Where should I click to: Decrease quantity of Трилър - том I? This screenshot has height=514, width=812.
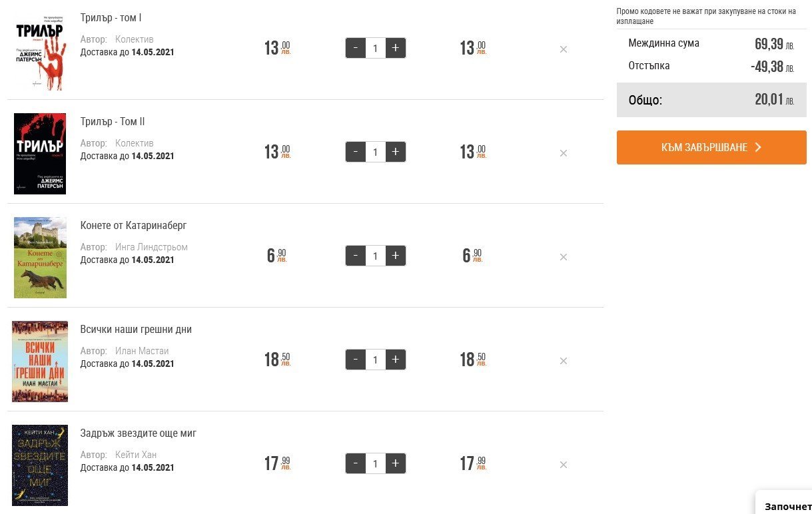(356, 48)
